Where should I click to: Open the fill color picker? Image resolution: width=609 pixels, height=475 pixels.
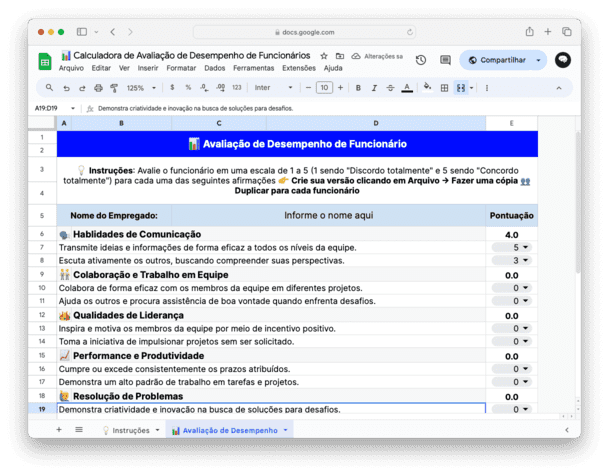pyautogui.click(x=427, y=87)
